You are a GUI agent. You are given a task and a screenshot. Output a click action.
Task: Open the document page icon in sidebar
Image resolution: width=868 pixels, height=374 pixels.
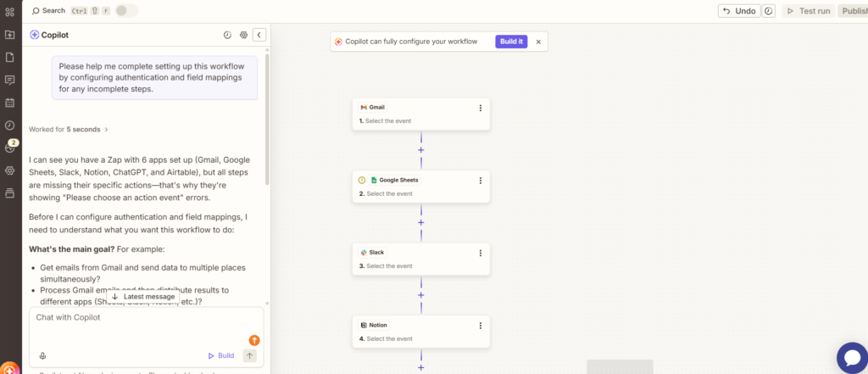9,57
